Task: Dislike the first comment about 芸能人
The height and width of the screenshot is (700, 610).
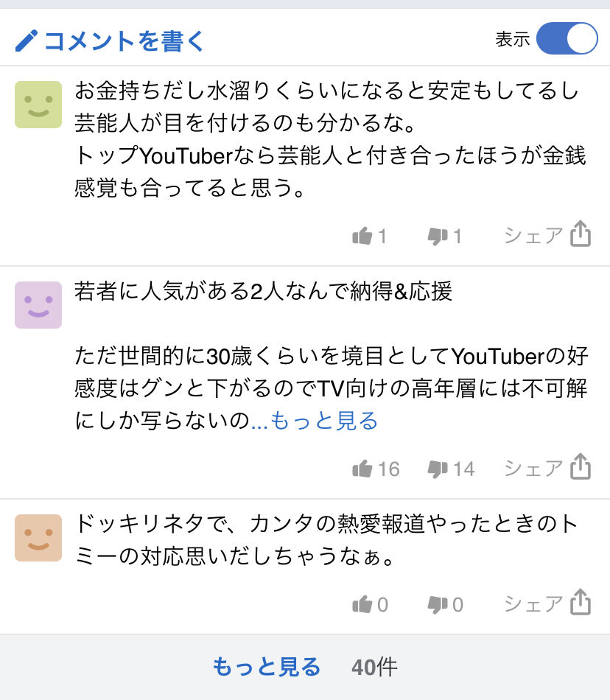Action: (438, 237)
